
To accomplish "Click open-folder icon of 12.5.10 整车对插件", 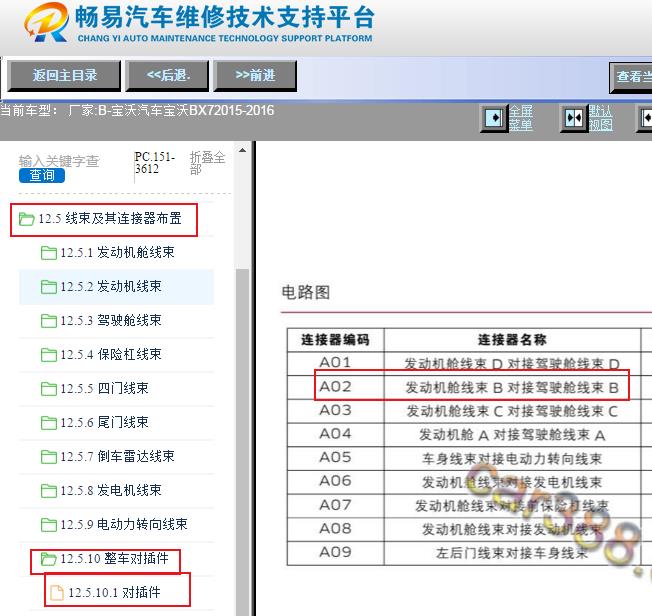I will [49, 559].
